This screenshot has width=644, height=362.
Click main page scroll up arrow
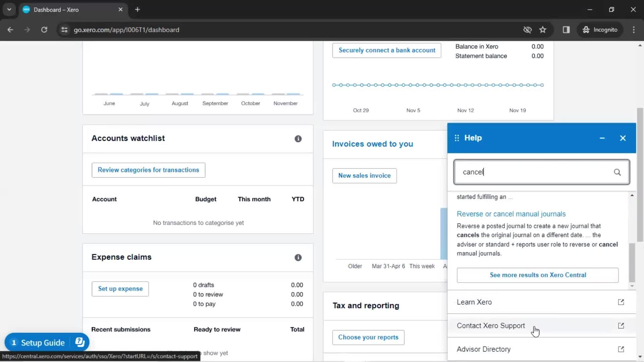[x=640, y=45]
